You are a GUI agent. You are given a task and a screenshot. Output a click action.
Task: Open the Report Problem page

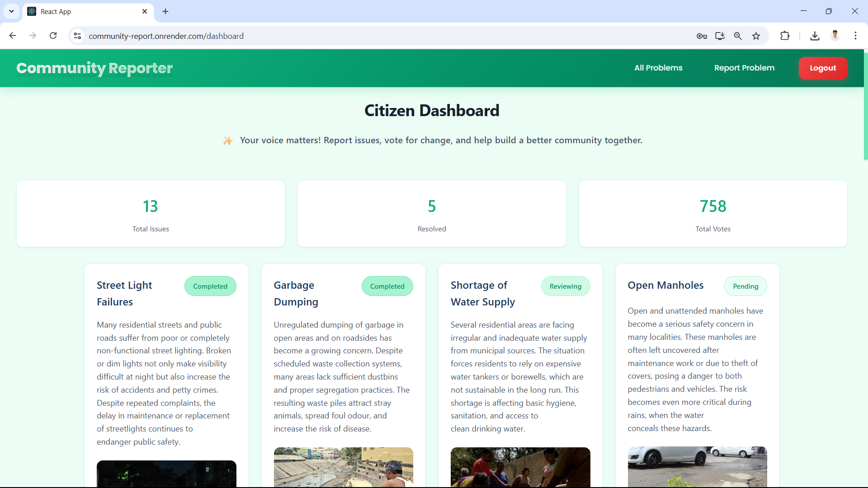click(744, 68)
